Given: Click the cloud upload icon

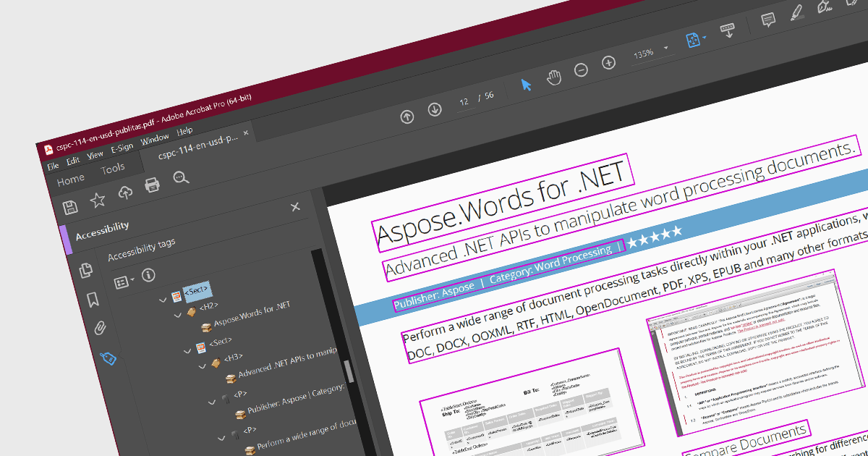Looking at the screenshot, I should click(126, 193).
